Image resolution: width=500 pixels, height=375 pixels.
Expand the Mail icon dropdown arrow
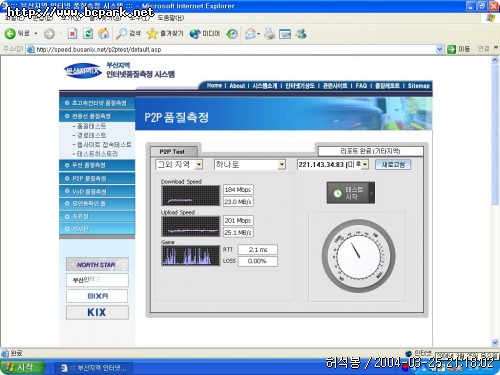point(258,34)
